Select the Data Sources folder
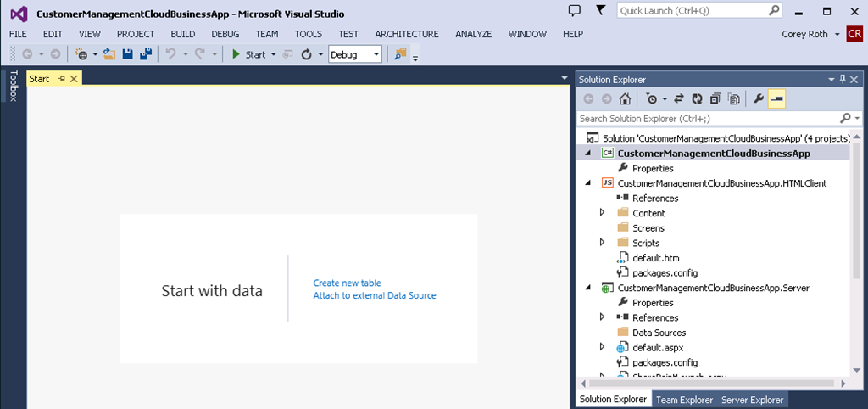Screen dimensions: 868x409 coord(652,333)
